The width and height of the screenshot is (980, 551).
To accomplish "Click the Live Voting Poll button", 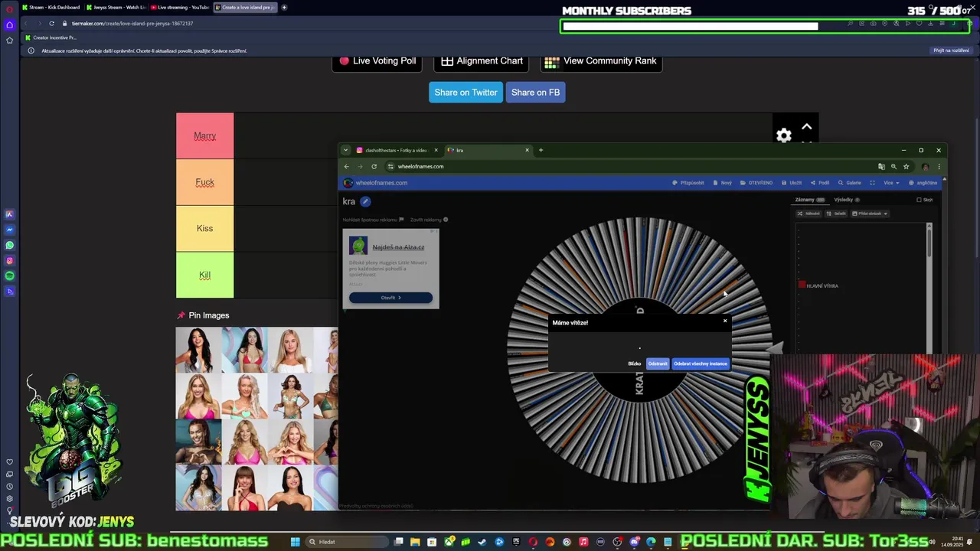I will coord(377,61).
